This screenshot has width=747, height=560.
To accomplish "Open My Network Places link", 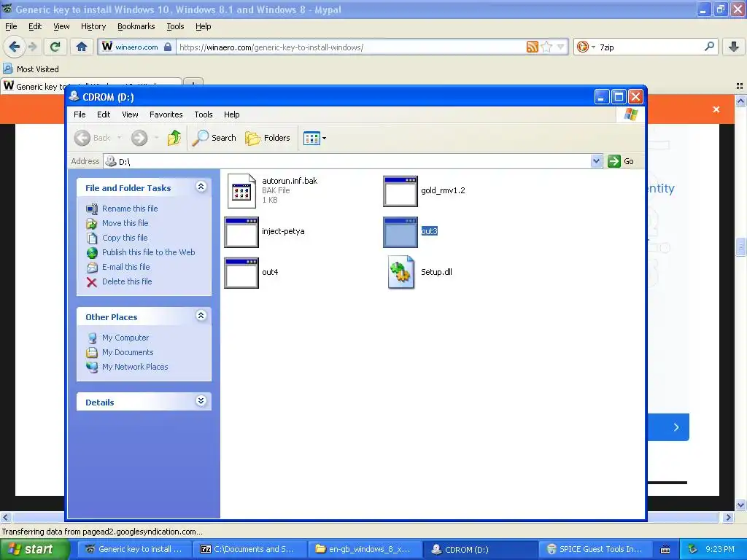I will [135, 367].
